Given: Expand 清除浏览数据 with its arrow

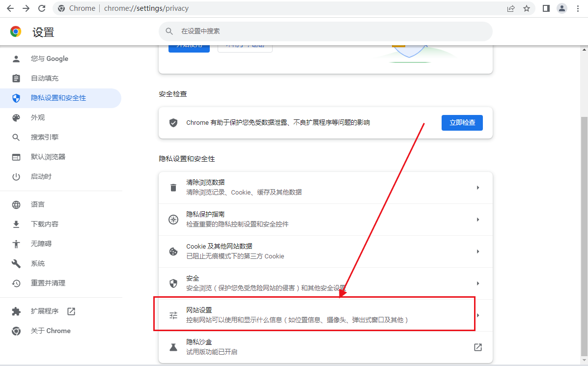Looking at the screenshot, I should pos(478,188).
